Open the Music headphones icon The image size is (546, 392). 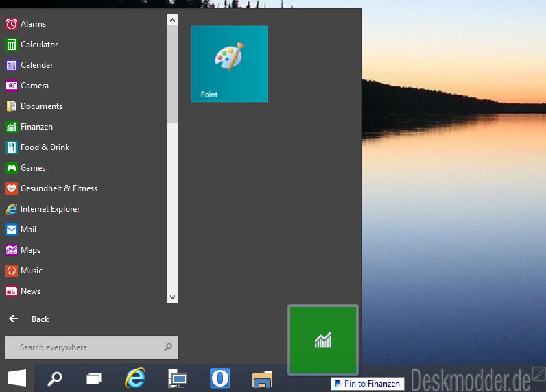pos(12,271)
